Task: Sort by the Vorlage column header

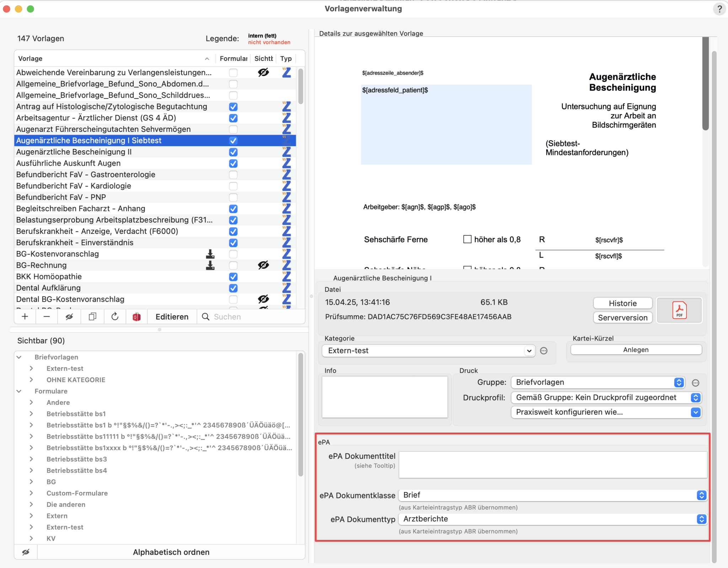Action: tap(114, 59)
